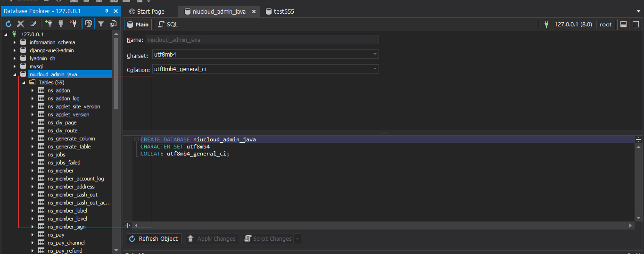The width and height of the screenshot is (644, 254).
Task: Click the Delete Connection red-x plug icon
Action: pos(73,24)
